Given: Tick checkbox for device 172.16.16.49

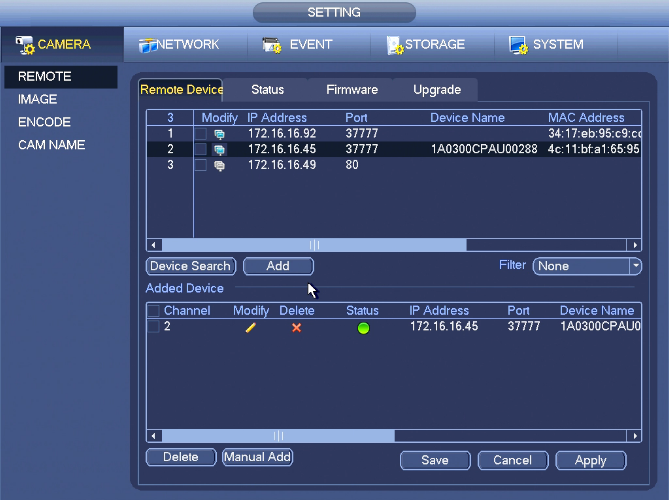Looking at the screenshot, I should pyautogui.click(x=201, y=165).
